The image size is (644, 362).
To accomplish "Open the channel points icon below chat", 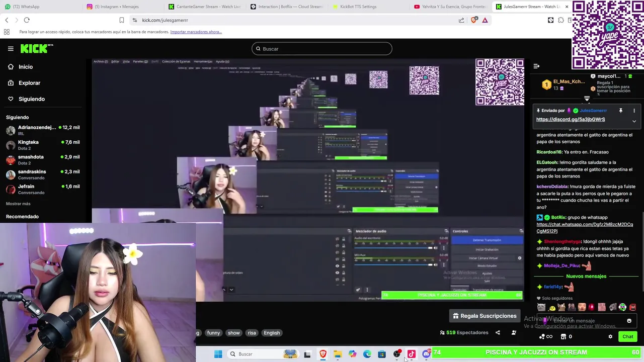I will coord(546,337).
